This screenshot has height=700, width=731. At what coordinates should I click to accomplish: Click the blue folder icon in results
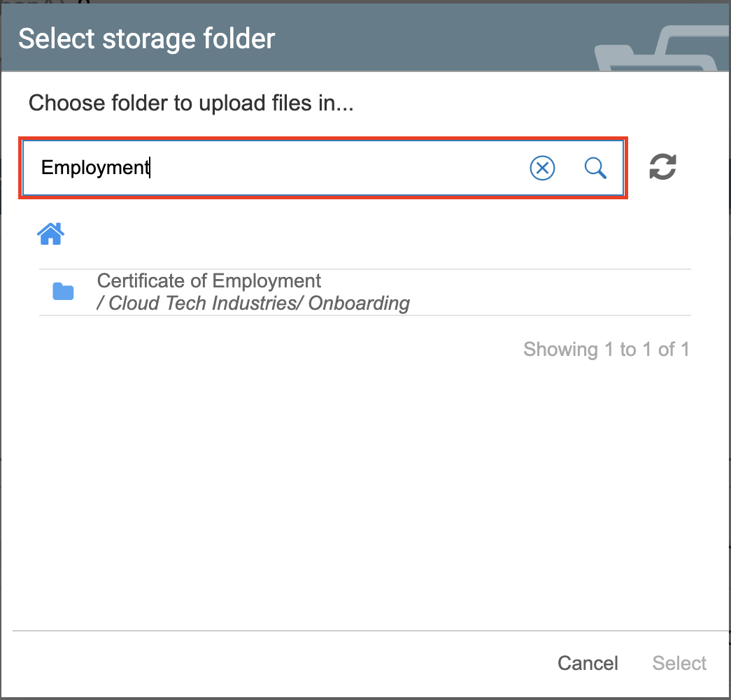point(63,292)
